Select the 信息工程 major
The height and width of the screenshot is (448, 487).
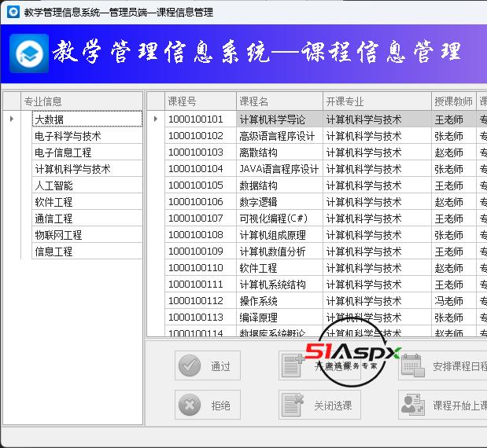click(x=87, y=251)
